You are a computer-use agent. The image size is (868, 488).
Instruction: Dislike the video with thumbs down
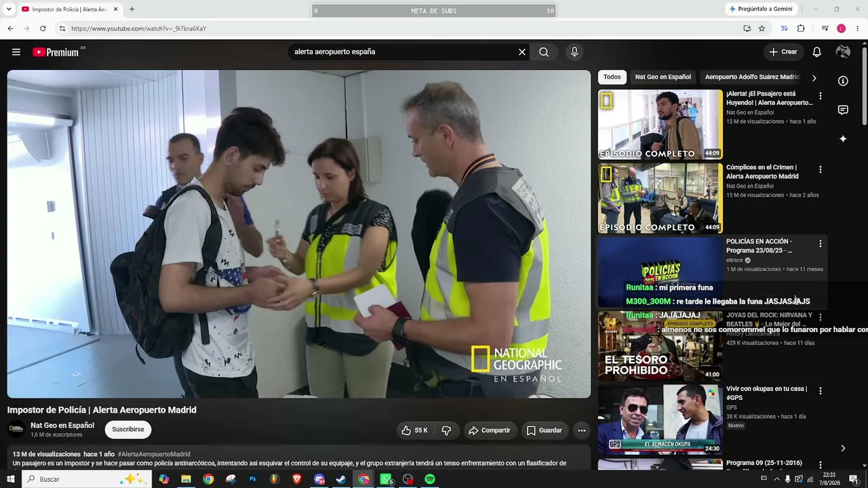pos(446,430)
